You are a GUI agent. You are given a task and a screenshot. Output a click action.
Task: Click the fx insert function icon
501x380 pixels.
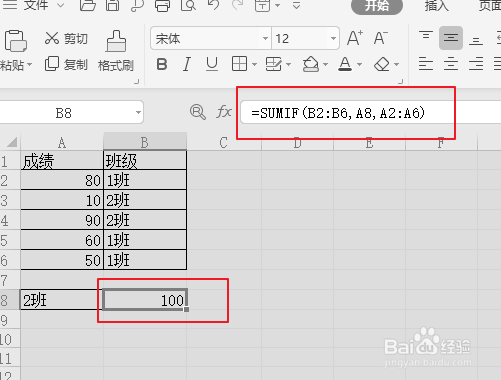pyautogui.click(x=224, y=111)
